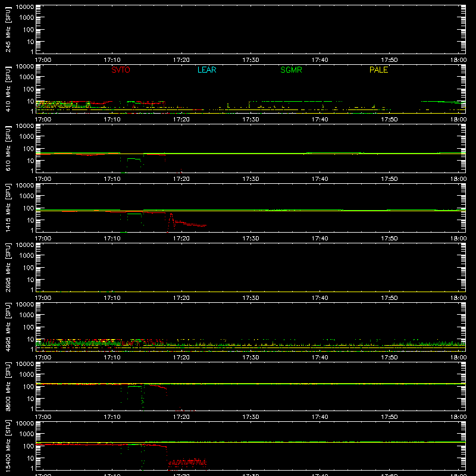
Task: Select the 4995 MHz [SFU] axis title
Action: point(8,327)
